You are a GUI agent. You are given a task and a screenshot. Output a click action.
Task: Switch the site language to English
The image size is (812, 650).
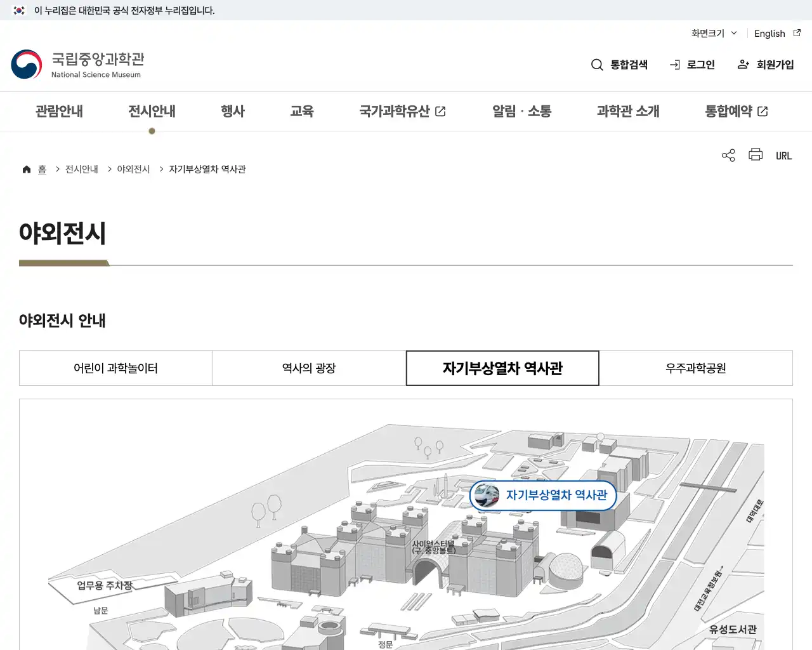point(769,34)
